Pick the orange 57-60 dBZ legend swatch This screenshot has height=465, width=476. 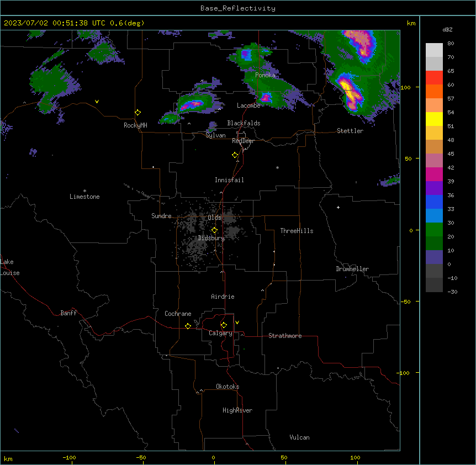(x=434, y=91)
